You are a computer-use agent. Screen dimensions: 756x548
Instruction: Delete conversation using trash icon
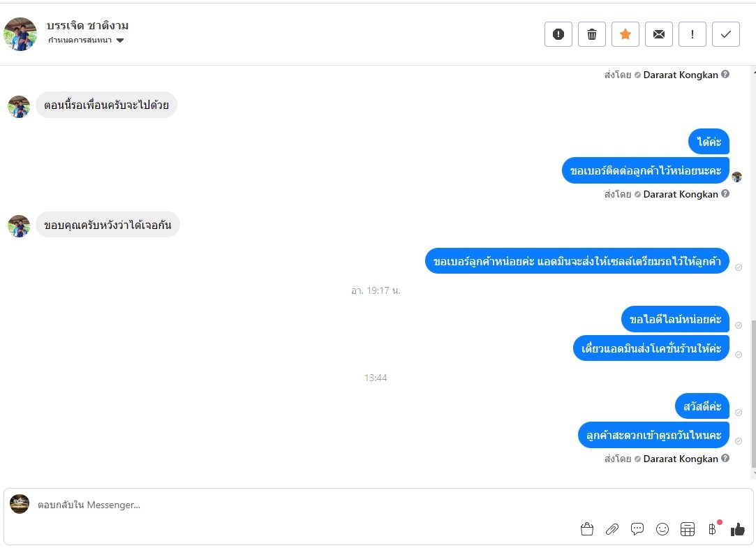(591, 34)
